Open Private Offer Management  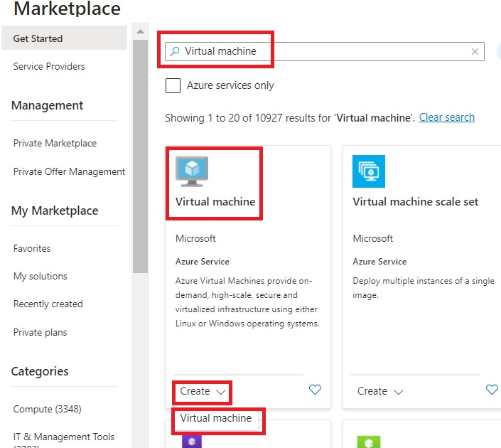[69, 171]
